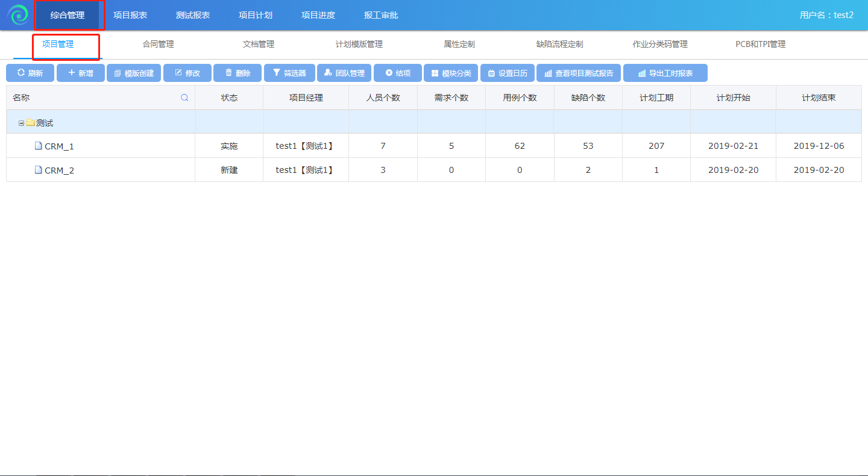Click the search icon in 名称 column header
This screenshot has width=868, height=476.
pyautogui.click(x=184, y=98)
